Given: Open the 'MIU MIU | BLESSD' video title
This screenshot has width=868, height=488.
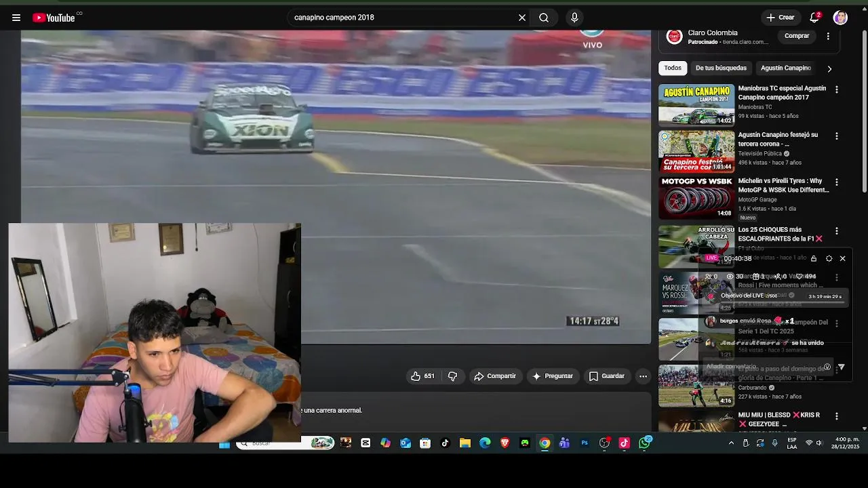Looking at the screenshot, I should 779,420.
